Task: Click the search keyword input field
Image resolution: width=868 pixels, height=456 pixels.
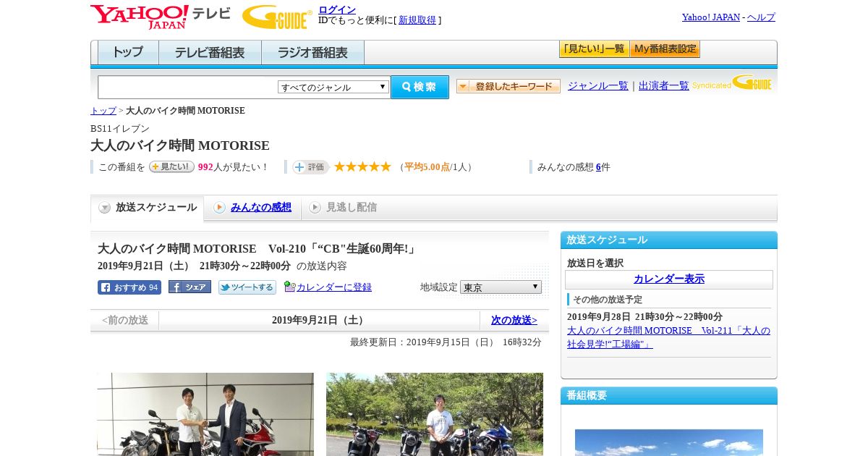Action: tap(188, 87)
